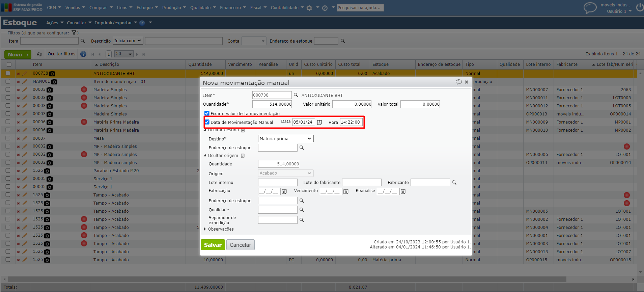Image resolution: width=644 pixels, height=292 pixels.
Task: Click the Item search magnifier in the dialog
Action: [296, 95]
